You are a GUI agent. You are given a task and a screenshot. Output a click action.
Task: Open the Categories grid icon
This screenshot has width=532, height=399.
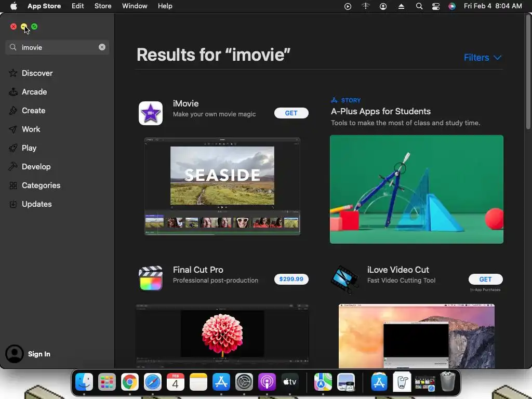pos(13,185)
